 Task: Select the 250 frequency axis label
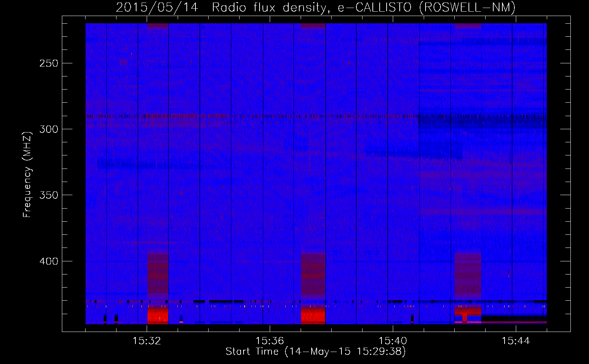click(x=49, y=63)
